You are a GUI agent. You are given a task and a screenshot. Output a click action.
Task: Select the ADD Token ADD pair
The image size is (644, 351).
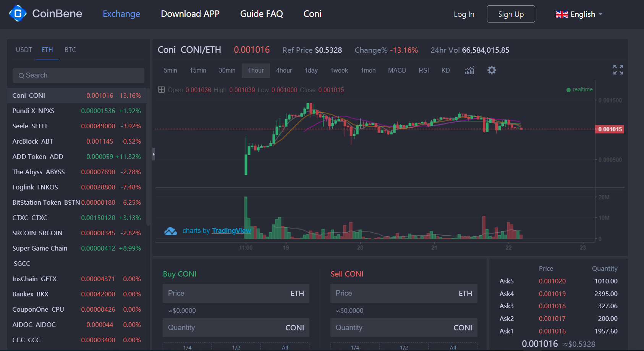(77, 157)
